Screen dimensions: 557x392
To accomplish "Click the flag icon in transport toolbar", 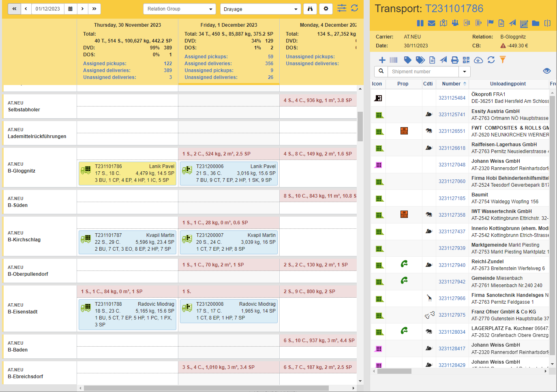I will [490, 23].
